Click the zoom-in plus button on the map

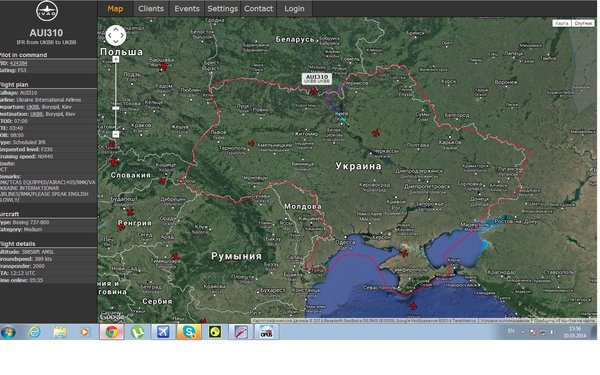[x=116, y=59]
